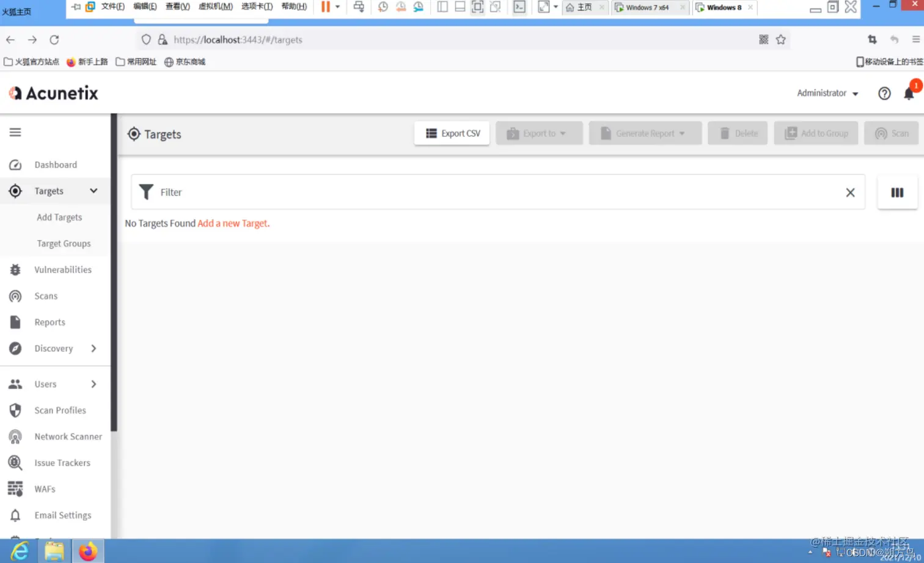Click the Export CSV button
This screenshot has height=563, width=924.
click(452, 133)
